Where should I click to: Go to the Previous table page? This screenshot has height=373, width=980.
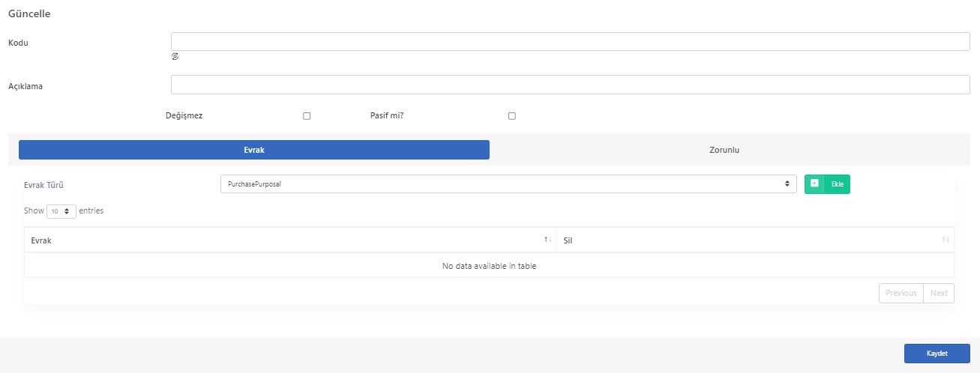[901, 293]
